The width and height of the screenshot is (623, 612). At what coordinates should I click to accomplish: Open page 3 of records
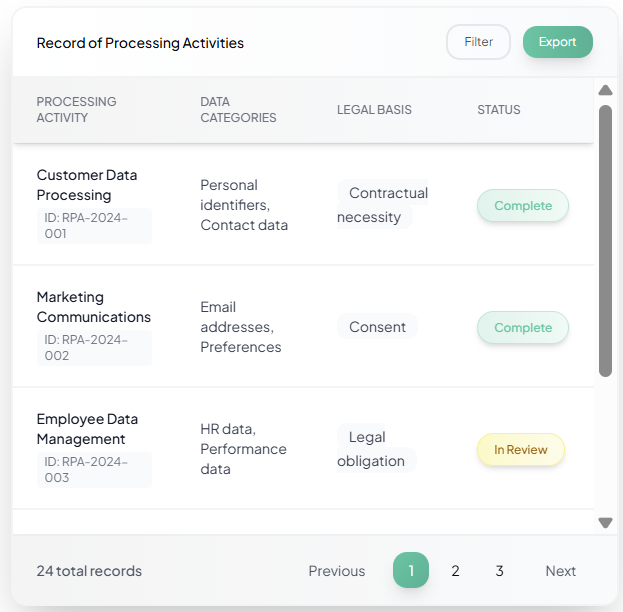499,571
